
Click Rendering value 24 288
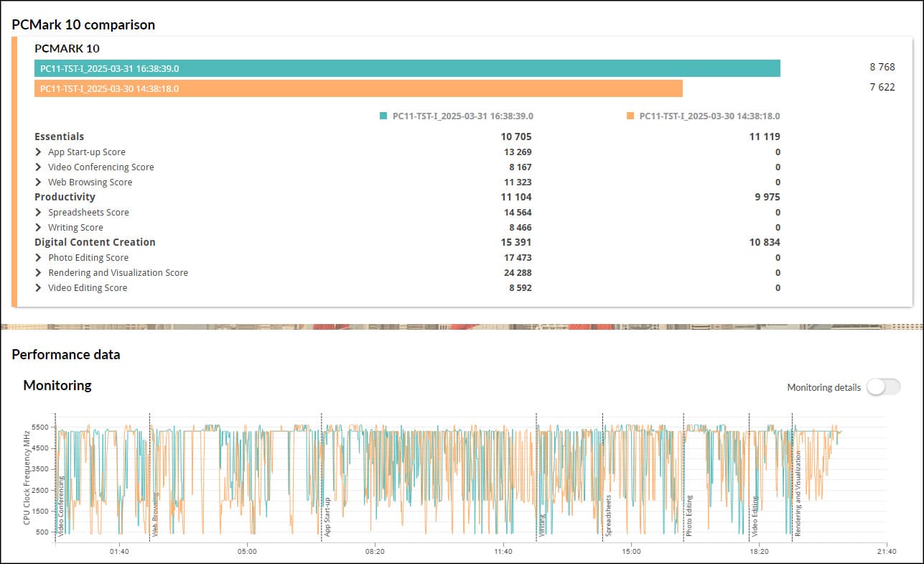coord(518,273)
